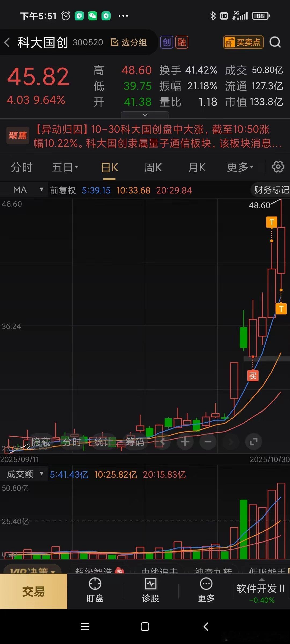Open chart settings gear icon
Viewport: 290px width, 644px height.
[278, 167]
